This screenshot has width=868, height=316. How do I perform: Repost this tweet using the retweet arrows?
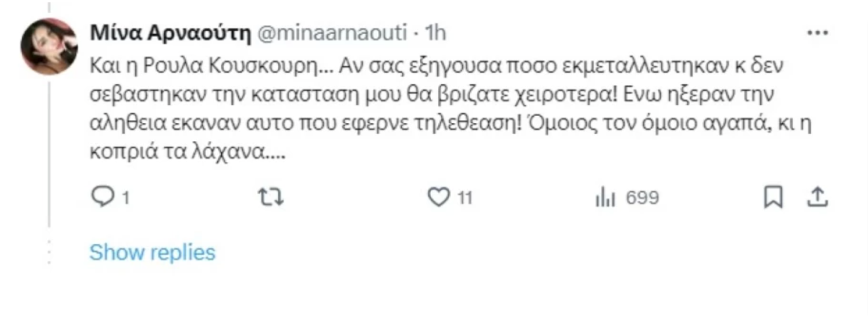(271, 197)
